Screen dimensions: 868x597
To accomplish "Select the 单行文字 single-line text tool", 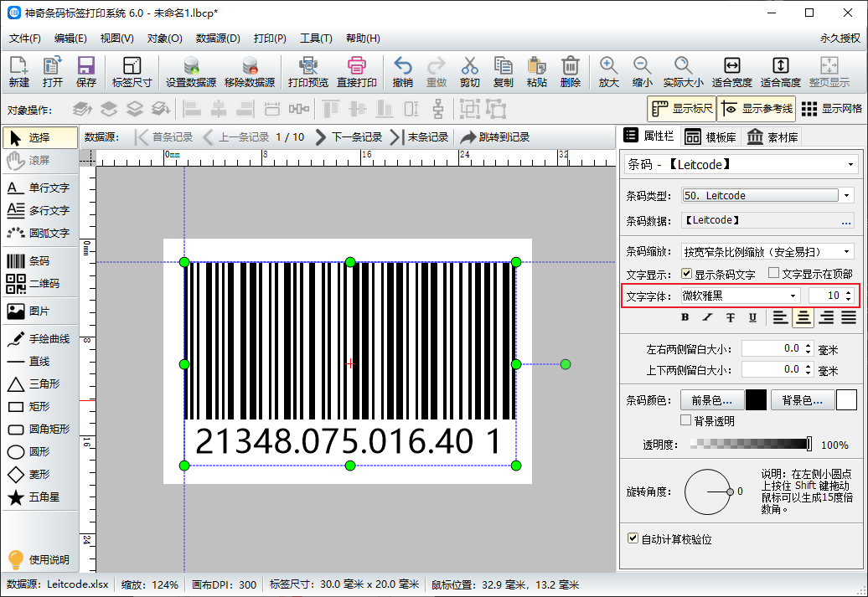I will pos(40,188).
